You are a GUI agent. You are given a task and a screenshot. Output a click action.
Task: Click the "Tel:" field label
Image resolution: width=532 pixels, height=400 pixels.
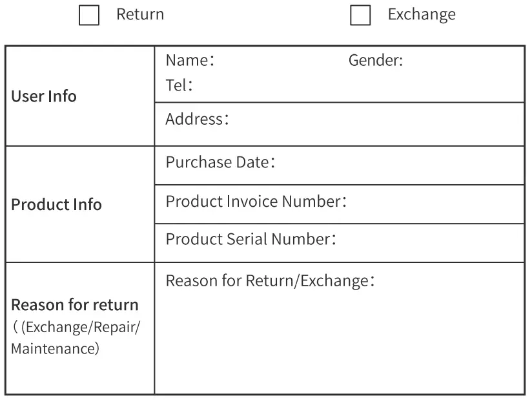point(180,84)
